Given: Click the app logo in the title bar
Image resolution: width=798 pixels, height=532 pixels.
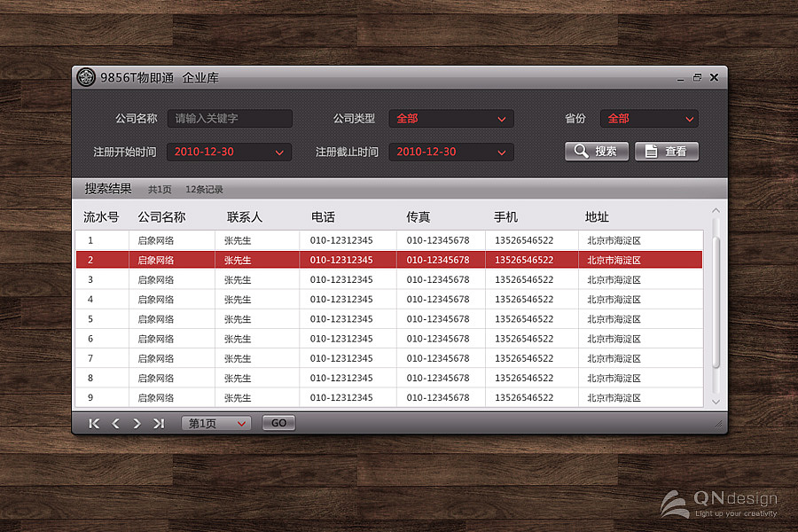Looking at the screenshot, I should point(86,77).
